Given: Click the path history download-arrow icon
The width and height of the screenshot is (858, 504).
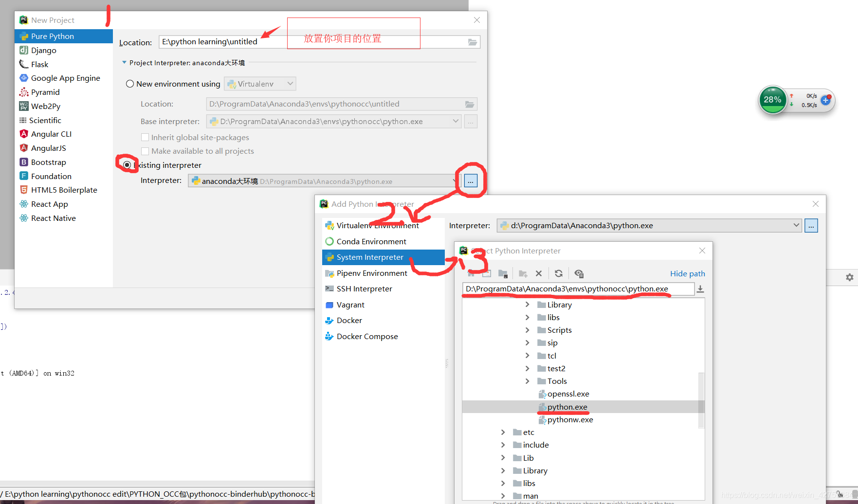Looking at the screenshot, I should coord(700,289).
